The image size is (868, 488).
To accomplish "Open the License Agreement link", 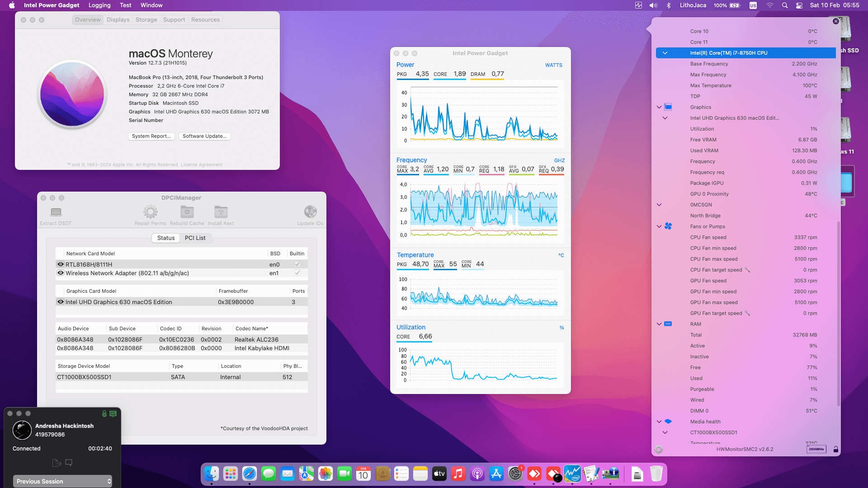I will point(202,165).
